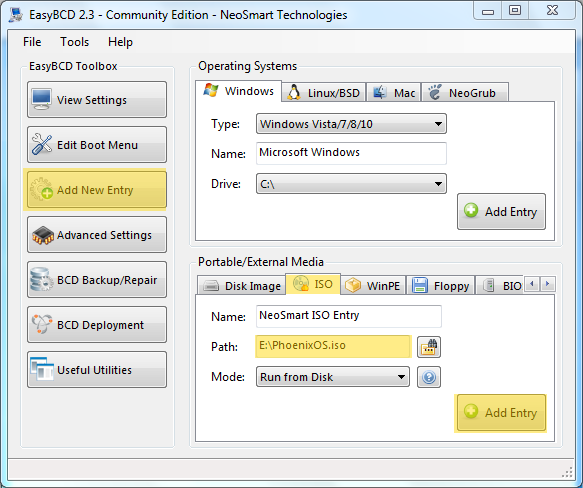Click the right-arrow tab scroll button
583x488 pixels.
[548, 284]
